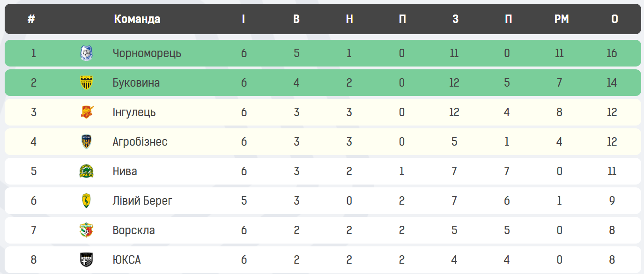Click the Н draws column header

(x=349, y=19)
